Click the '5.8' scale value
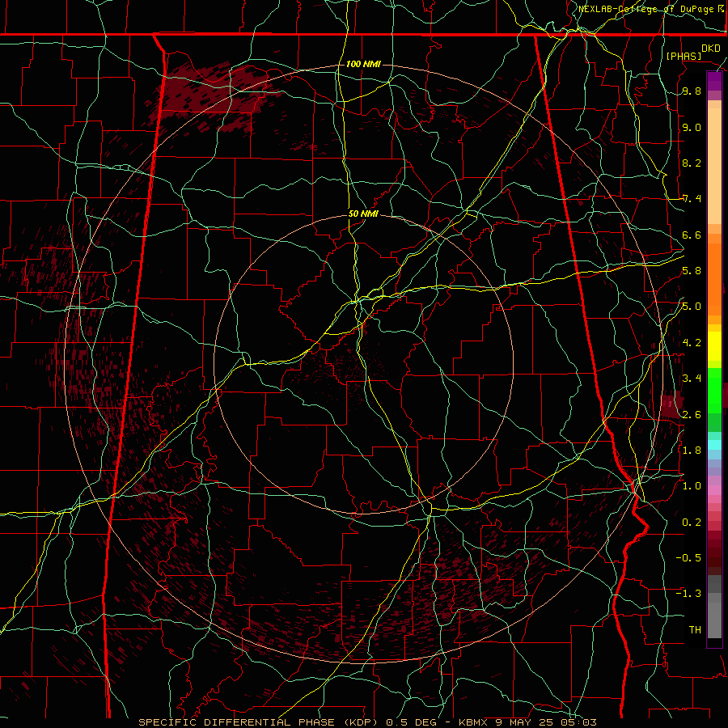Viewport: 728px width, 728px height. 692,271
